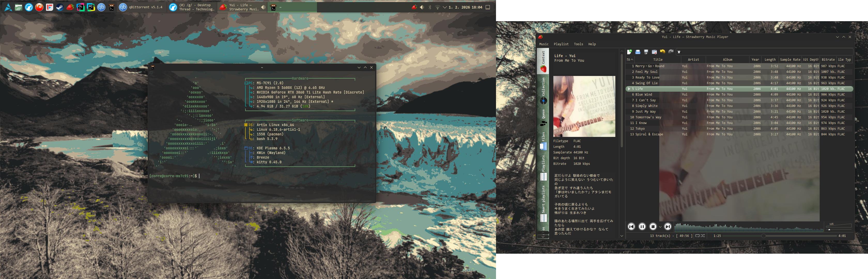Viewport: 868px width, 279px height.
Task: Open the stop button dropdown arrow
Action: click(660, 227)
